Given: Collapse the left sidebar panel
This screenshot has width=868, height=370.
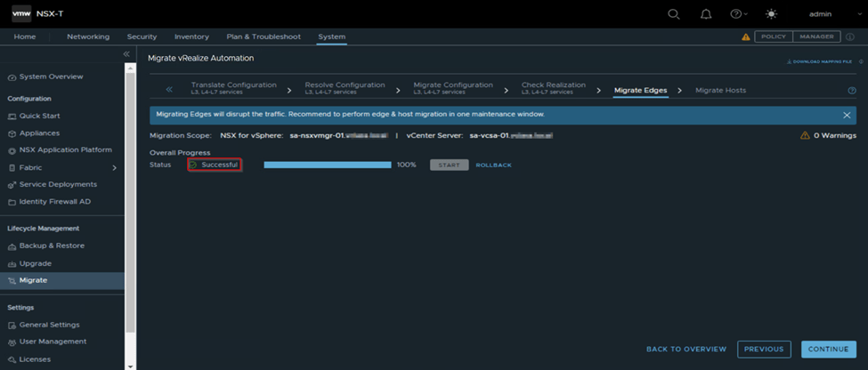Looking at the screenshot, I should coord(126,55).
